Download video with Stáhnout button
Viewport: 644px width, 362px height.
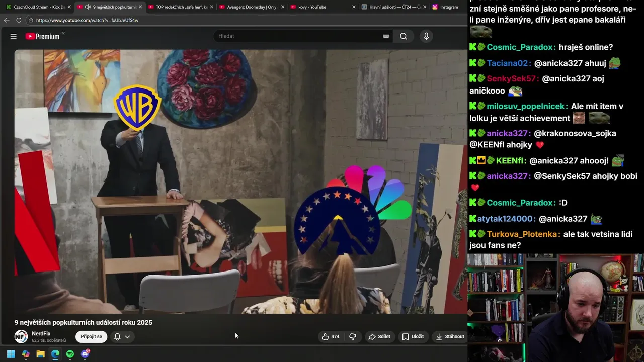click(x=450, y=337)
